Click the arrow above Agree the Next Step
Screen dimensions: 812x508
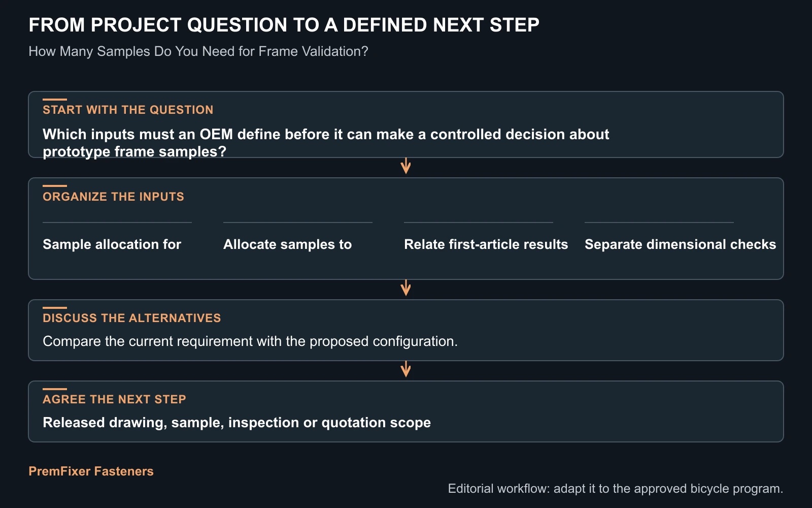405,369
